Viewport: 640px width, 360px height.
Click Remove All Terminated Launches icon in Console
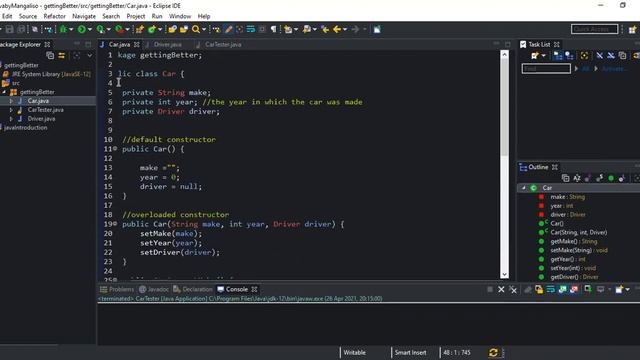513,289
